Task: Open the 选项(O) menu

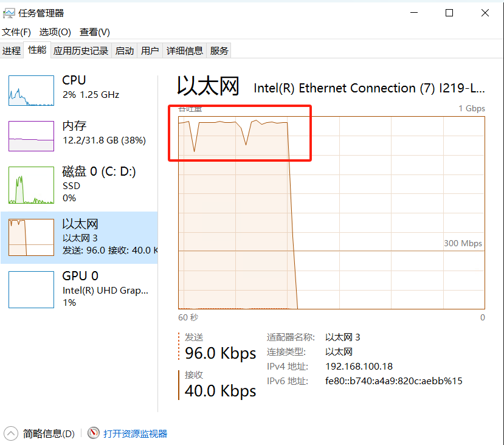Action: pyautogui.click(x=55, y=32)
